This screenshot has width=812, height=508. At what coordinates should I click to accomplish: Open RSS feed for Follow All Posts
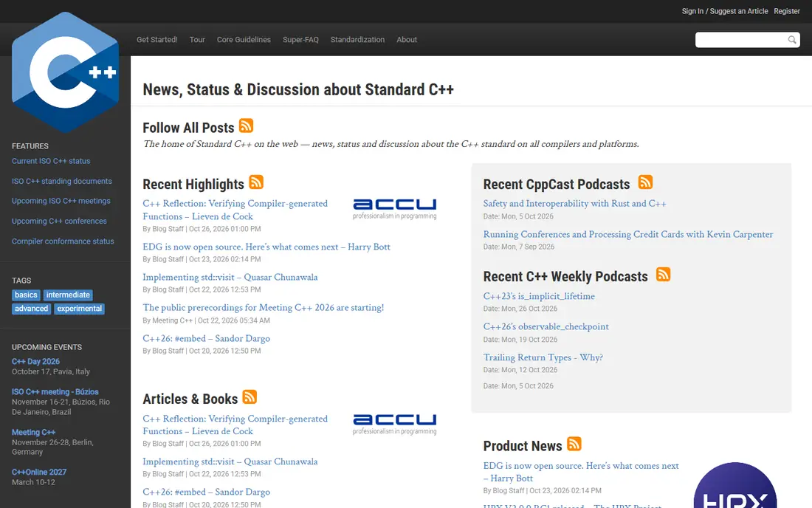click(x=246, y=126)
